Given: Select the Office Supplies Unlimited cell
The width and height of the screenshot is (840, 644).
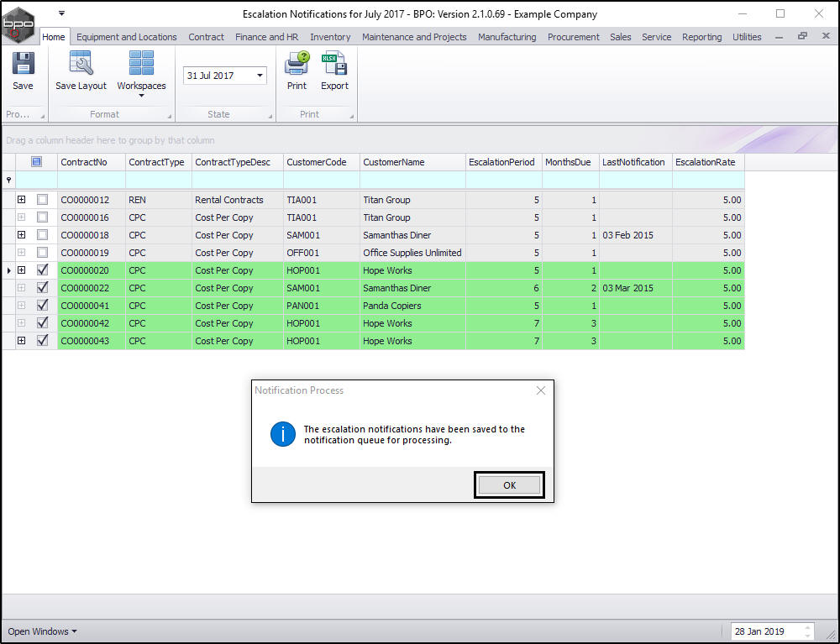Looking at the screenshot, I should (x=412, y=253).
